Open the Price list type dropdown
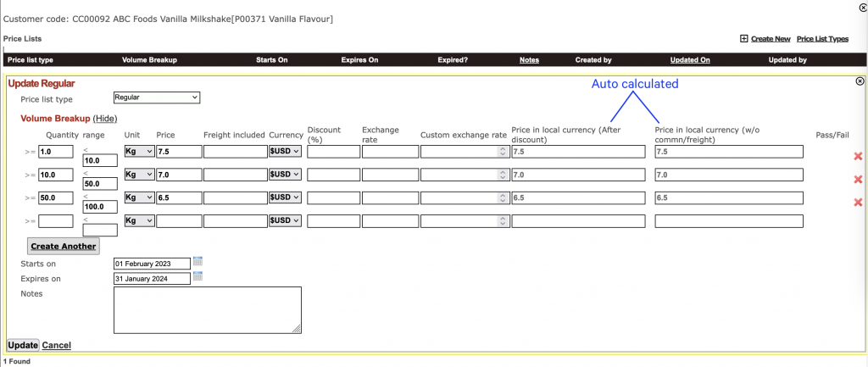This screenshot has width=868, height=367. coord(157,97)
